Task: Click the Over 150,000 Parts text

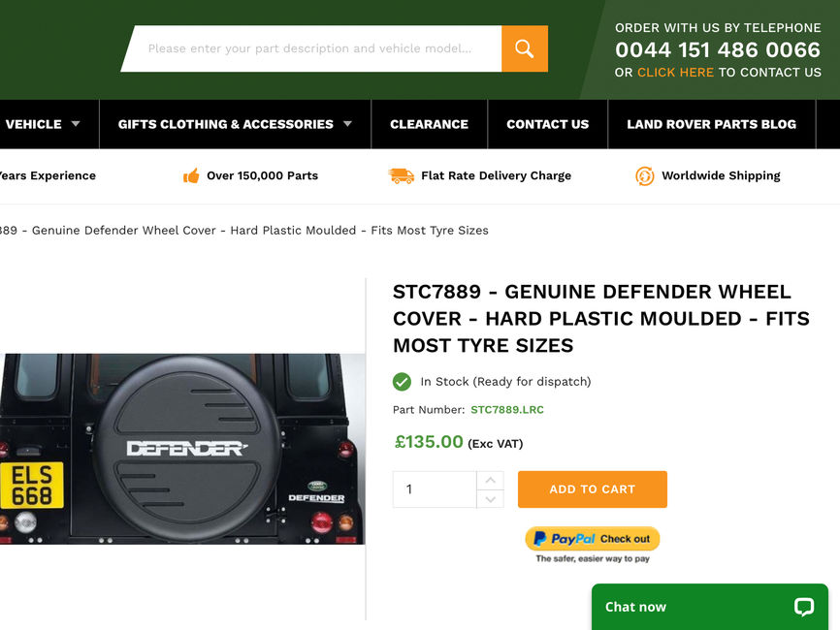Action: pos(263,175)
